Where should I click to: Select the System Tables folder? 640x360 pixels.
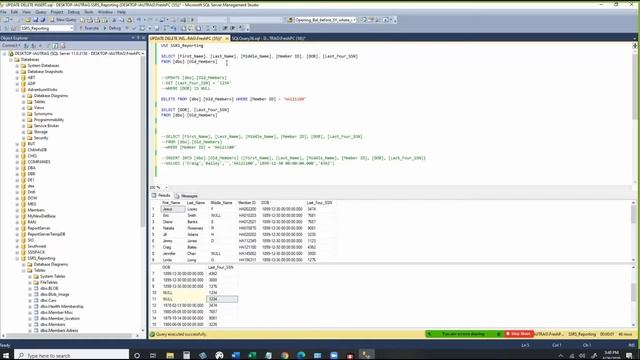point(52,276)
